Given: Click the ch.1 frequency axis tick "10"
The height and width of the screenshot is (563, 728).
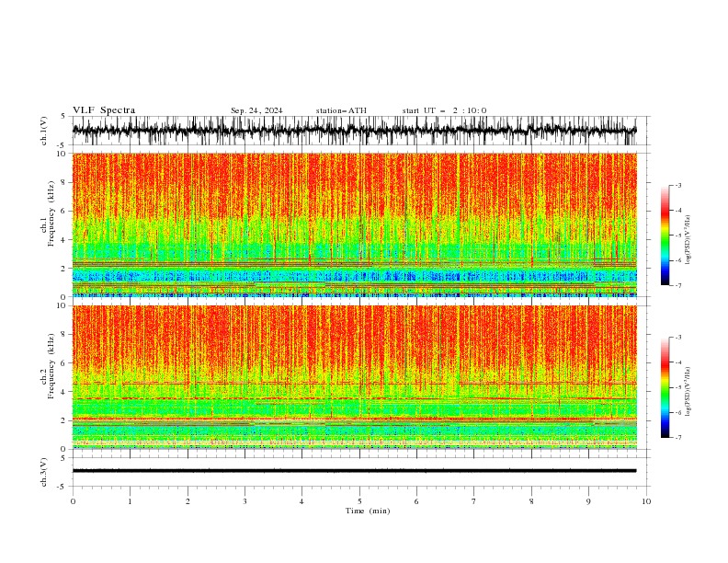Looking at the screenshot, I should pyautogui.click(x=62, y=154).
